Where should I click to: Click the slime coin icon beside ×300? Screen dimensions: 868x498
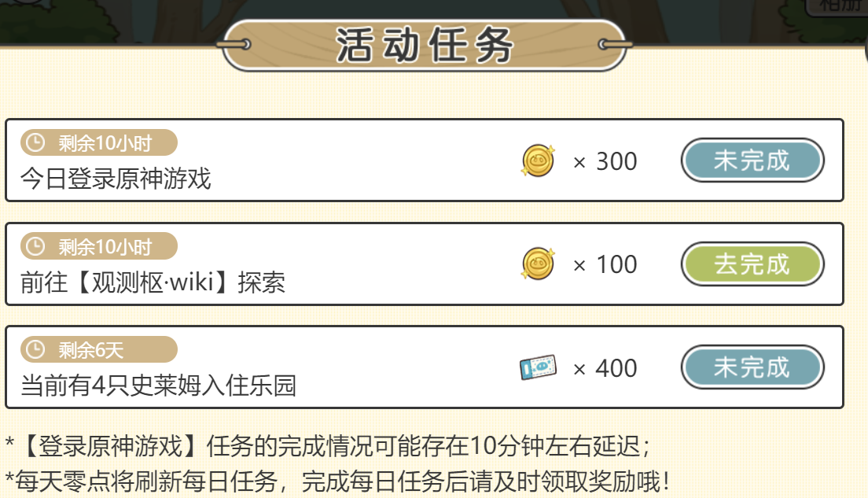tap(538, 160)
